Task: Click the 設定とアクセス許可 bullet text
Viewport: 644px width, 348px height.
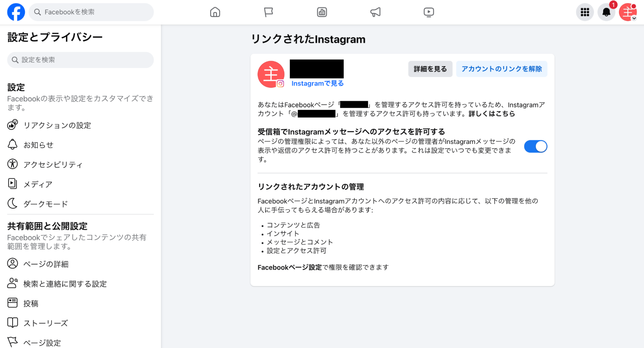Action: pos(297,251)
